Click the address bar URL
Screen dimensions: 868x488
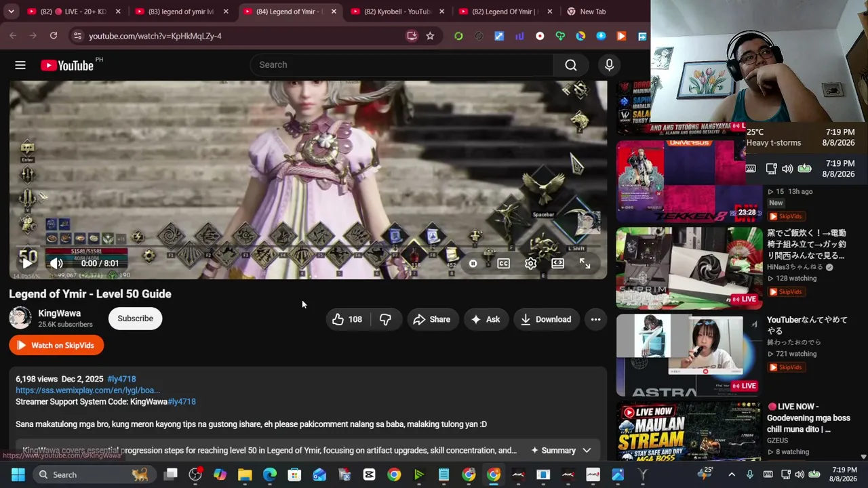155,36
